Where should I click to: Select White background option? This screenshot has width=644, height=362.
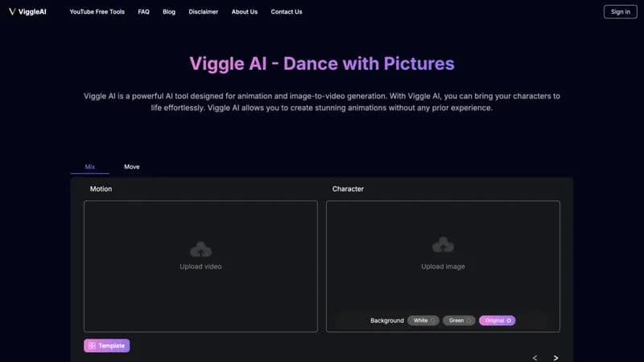pos(423,320)
